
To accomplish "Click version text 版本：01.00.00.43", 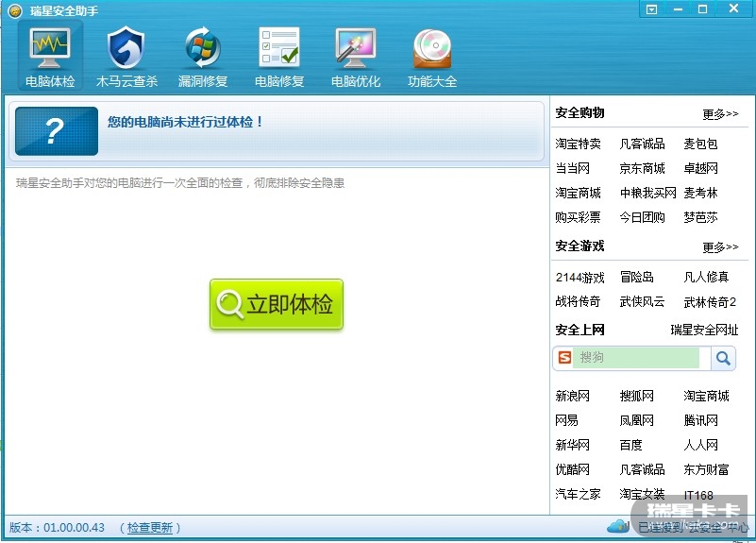I will (57, 528).
